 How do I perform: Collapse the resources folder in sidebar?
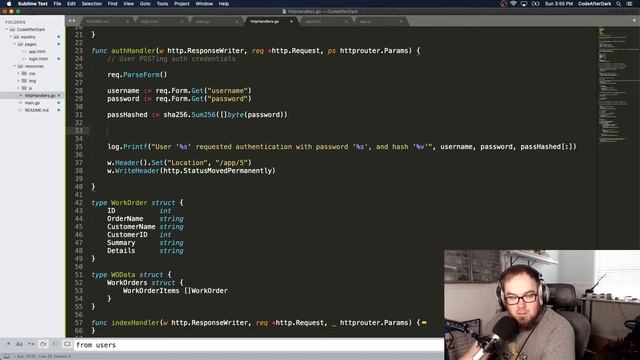[x=15, y=66]
